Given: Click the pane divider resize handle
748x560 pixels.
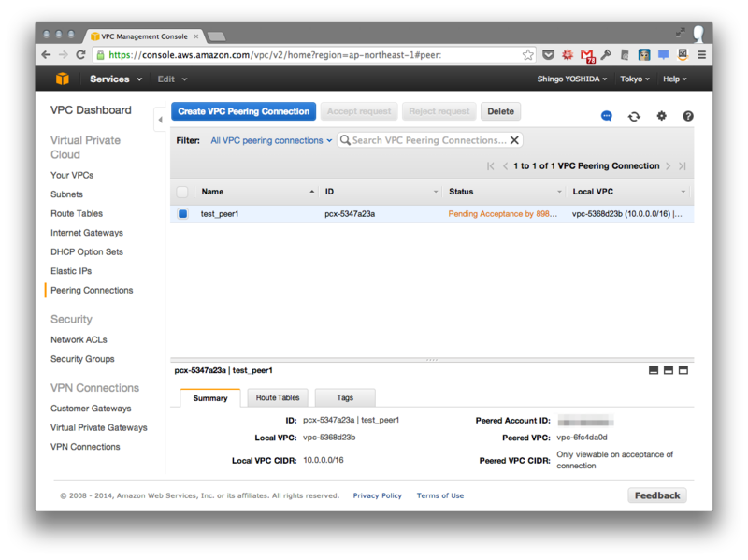Looking at the screenshot, I should [432, 359].
